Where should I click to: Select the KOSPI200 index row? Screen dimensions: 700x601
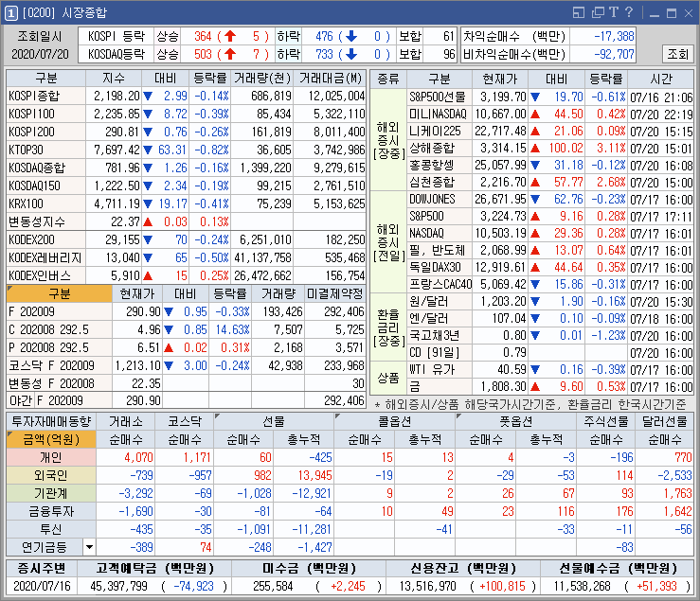(187, 132)
